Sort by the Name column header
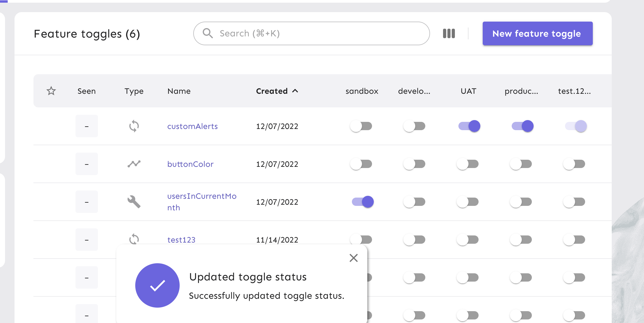Viewport: 644px width, 323px height. (179, 91)
